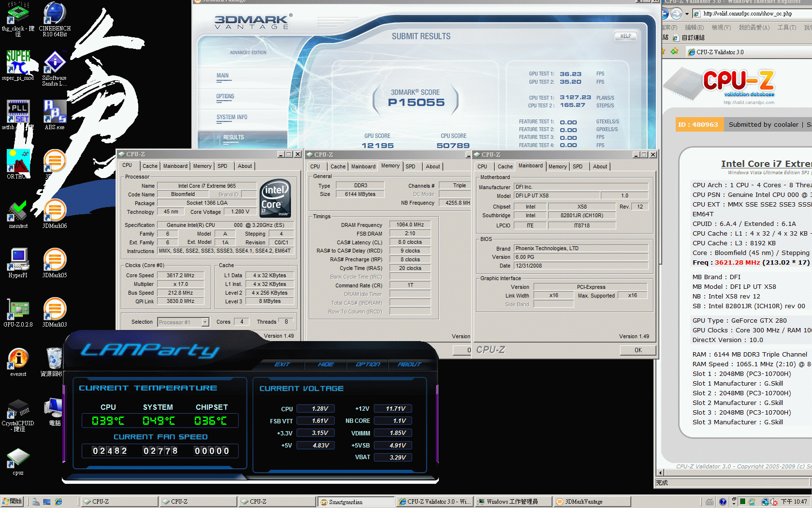Screen dimensions: 812x508
Task: Open the CrystalCPUID desktop shortcut
Action: [x=18, y=410]
